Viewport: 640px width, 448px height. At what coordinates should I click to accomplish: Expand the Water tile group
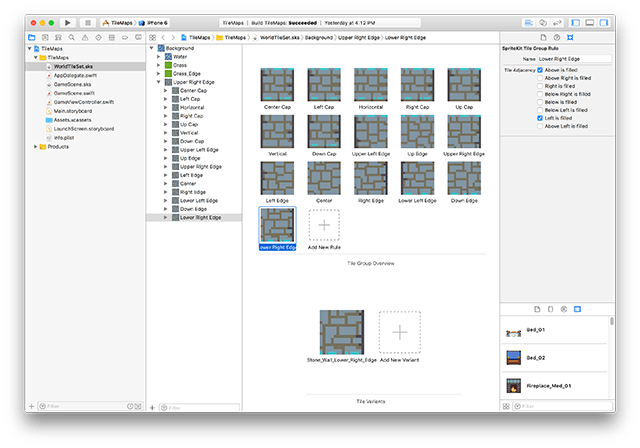point(158,57)
